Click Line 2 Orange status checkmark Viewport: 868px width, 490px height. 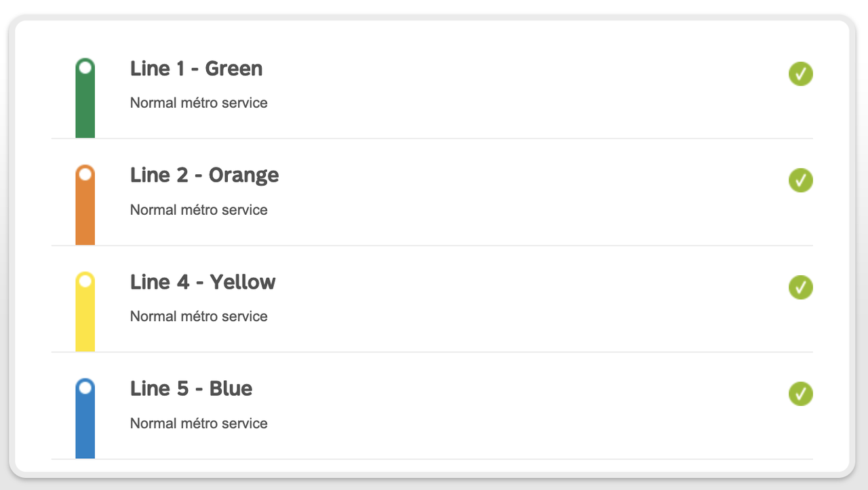point(800,180)
